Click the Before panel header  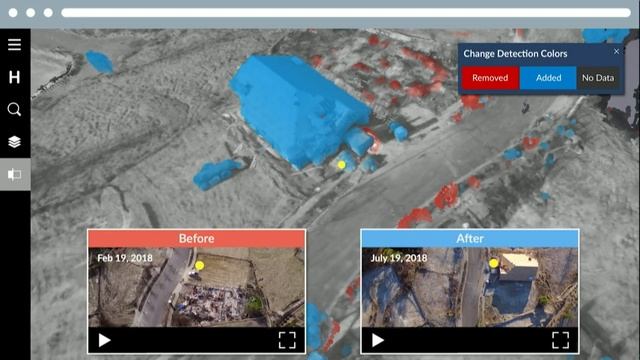point(196,238)
